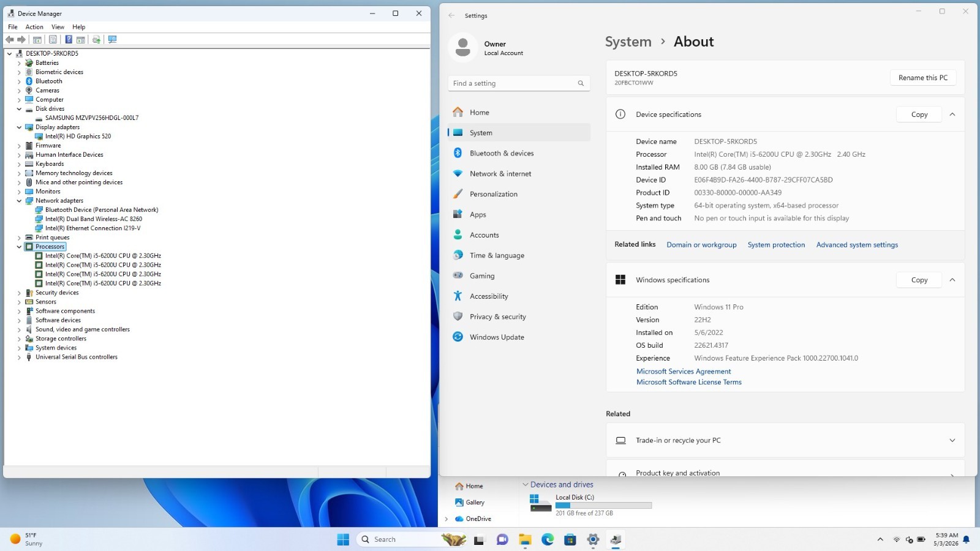Image resolution: width=980 pixels, height=551 pixels.
Task: Collapse the Windows specifications section
Action: click(952, 280)
